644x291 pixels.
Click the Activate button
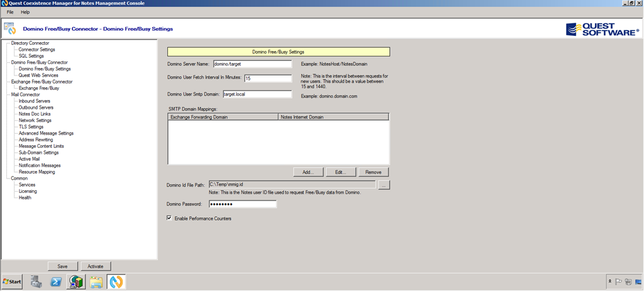click(96, 266)
